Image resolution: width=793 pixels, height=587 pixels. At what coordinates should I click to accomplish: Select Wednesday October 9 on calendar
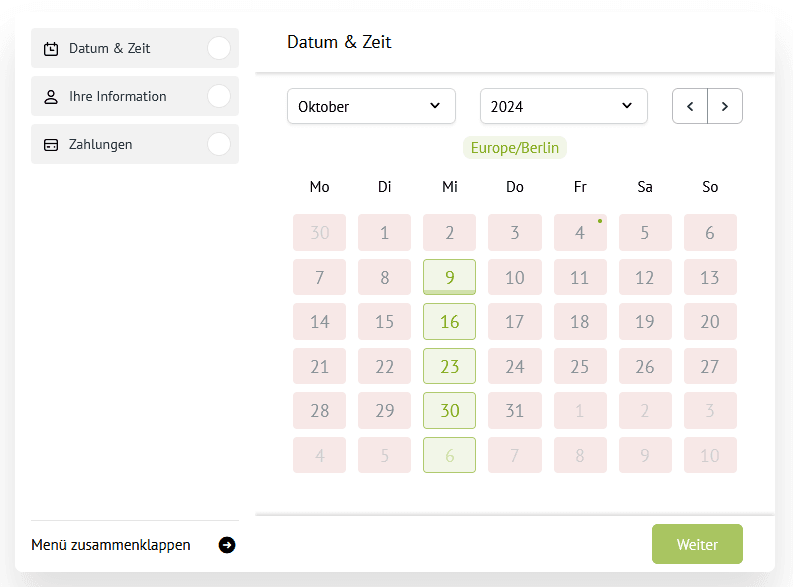coord(450,277)
